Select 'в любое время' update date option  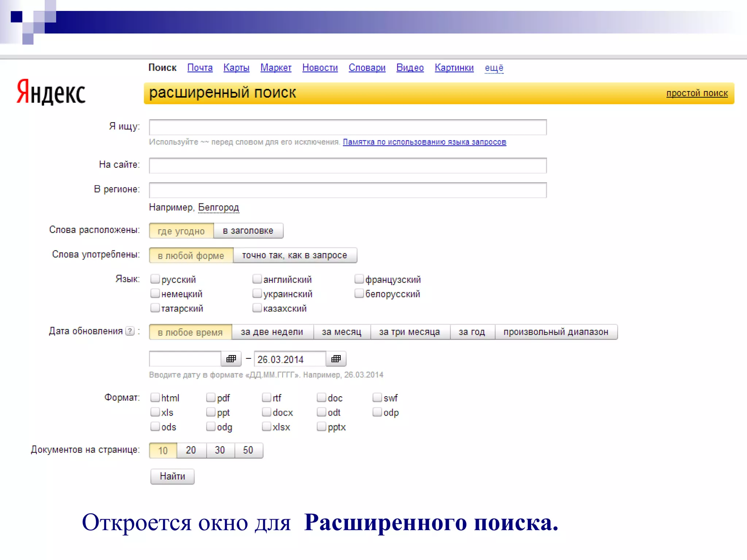(190, 332)
